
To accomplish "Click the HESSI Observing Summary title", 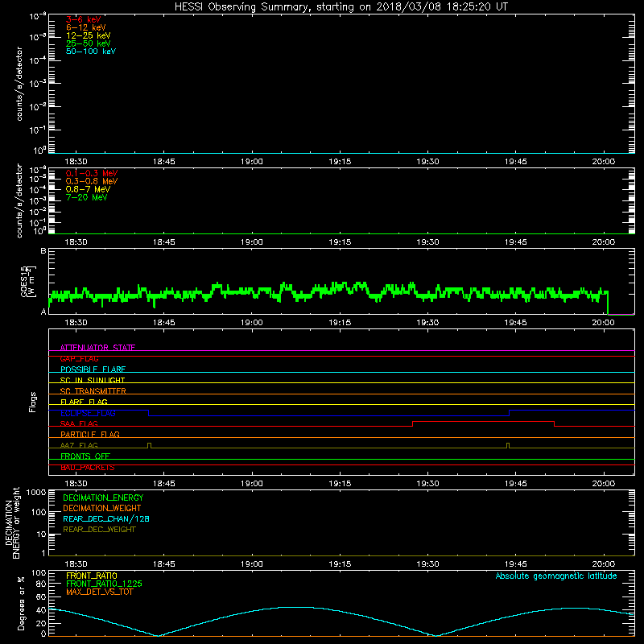I will pos(341,7).
